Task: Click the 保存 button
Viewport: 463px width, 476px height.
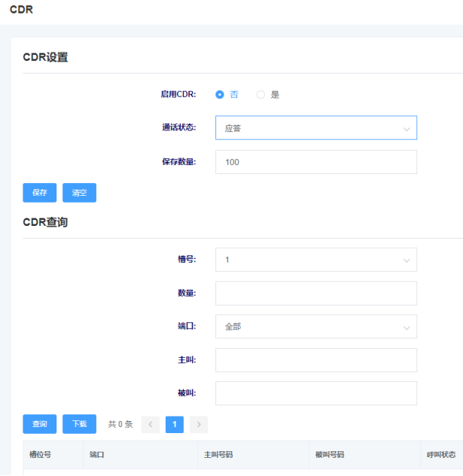Action: (x=39, y=193)
